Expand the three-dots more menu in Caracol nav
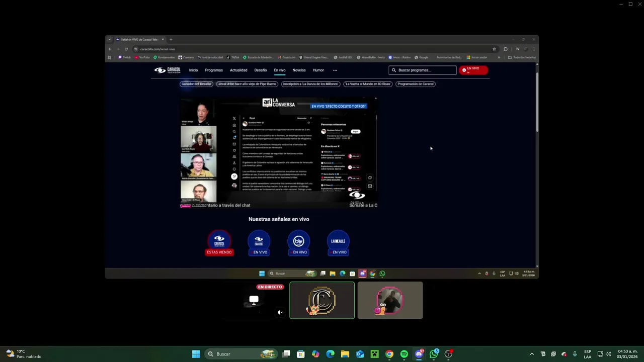 click(335, 70)
